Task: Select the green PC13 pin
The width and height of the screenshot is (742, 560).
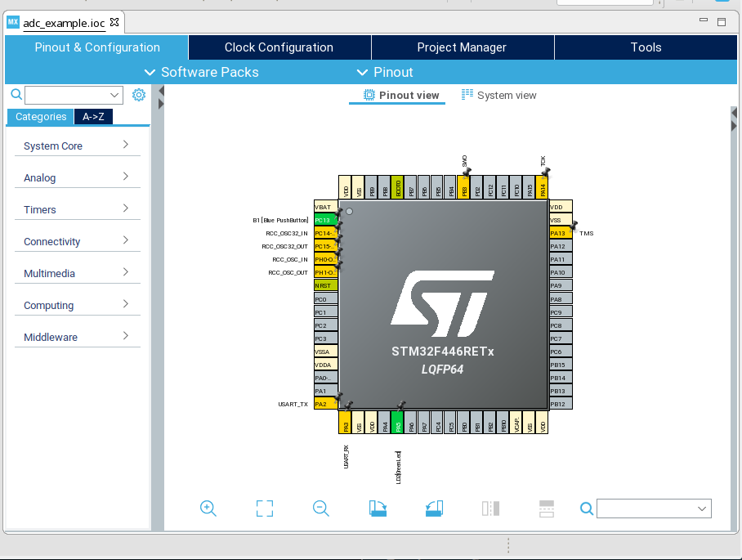Action: (x=325, y=220)
